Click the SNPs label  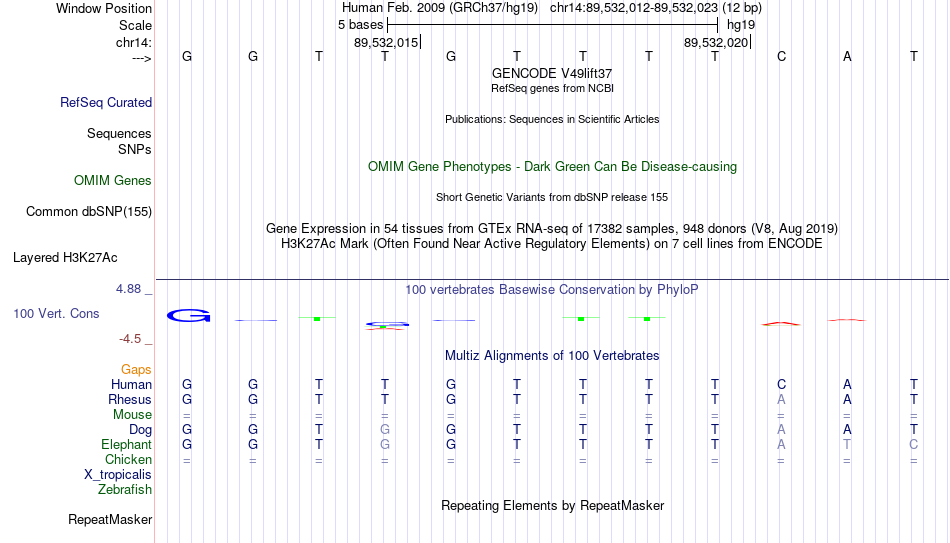click(135, 149)
